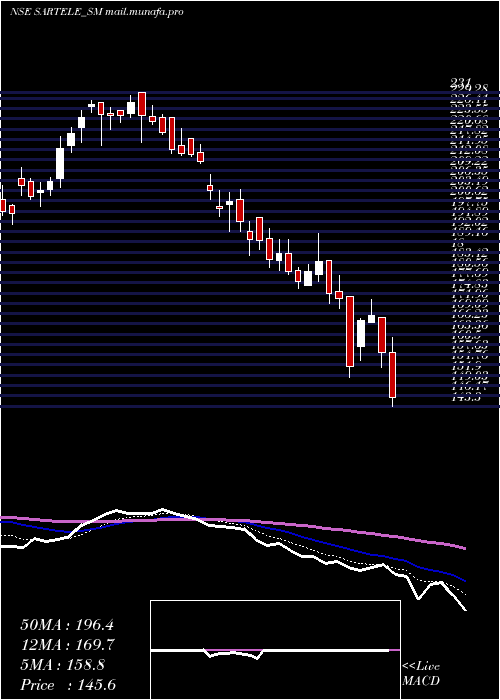Select the 5MA : 158.8 value

point(62,665)
